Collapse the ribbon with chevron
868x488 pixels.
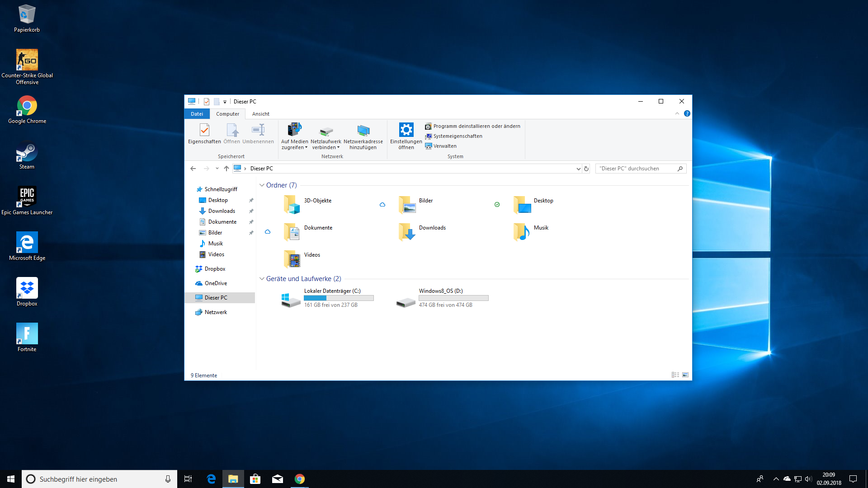click(677, 114)
